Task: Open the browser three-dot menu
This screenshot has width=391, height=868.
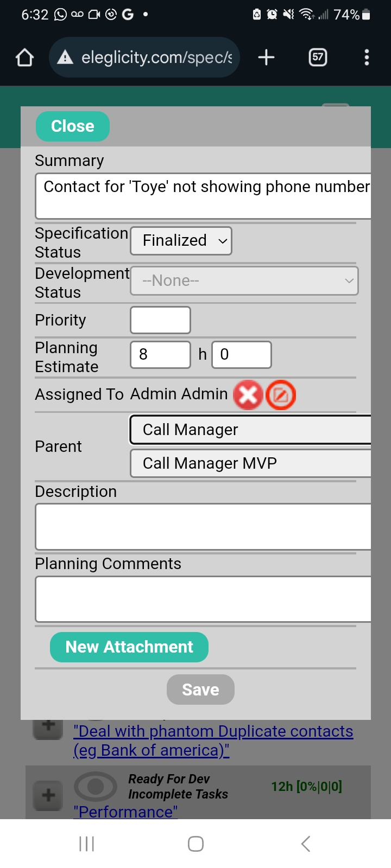Action: (367, 58)
